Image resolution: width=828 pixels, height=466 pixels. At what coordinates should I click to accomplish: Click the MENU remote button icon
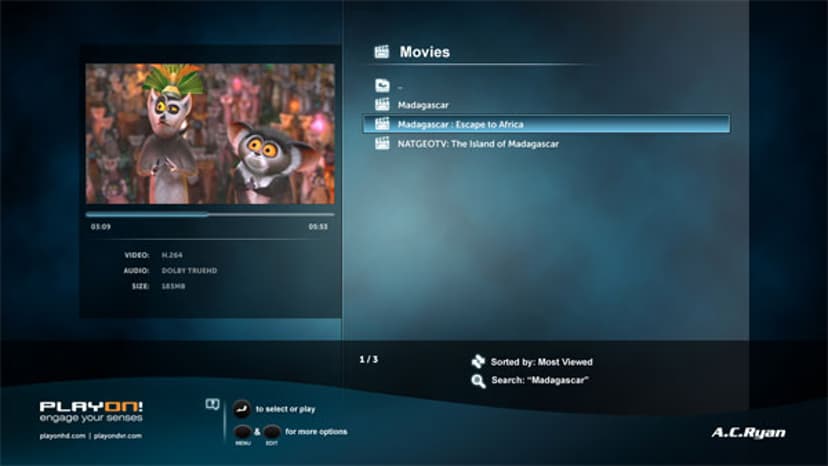coord(242,432)
